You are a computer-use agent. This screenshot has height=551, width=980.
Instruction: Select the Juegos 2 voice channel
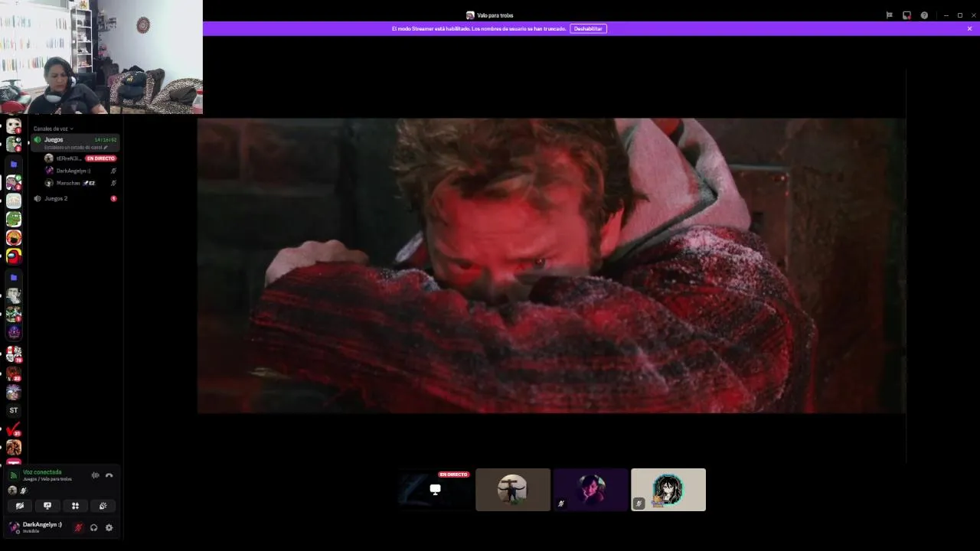tap(75, 198)
